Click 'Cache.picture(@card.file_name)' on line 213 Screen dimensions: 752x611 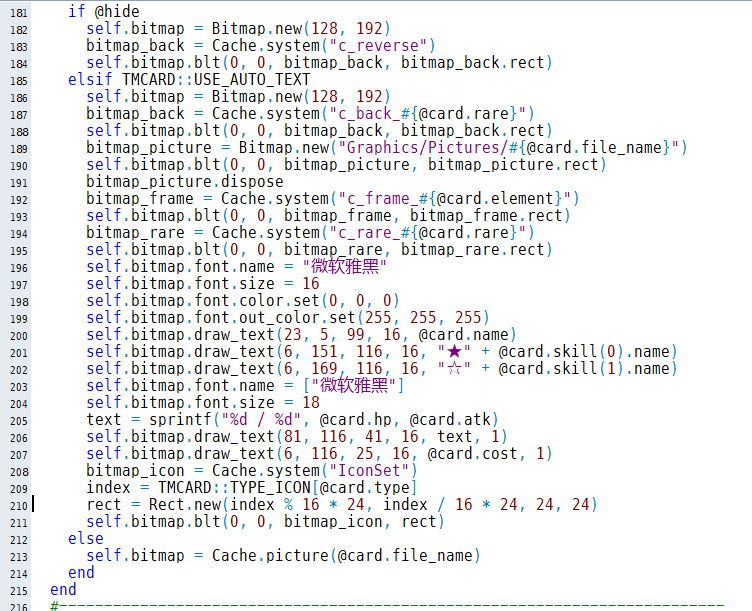point(346,556)
